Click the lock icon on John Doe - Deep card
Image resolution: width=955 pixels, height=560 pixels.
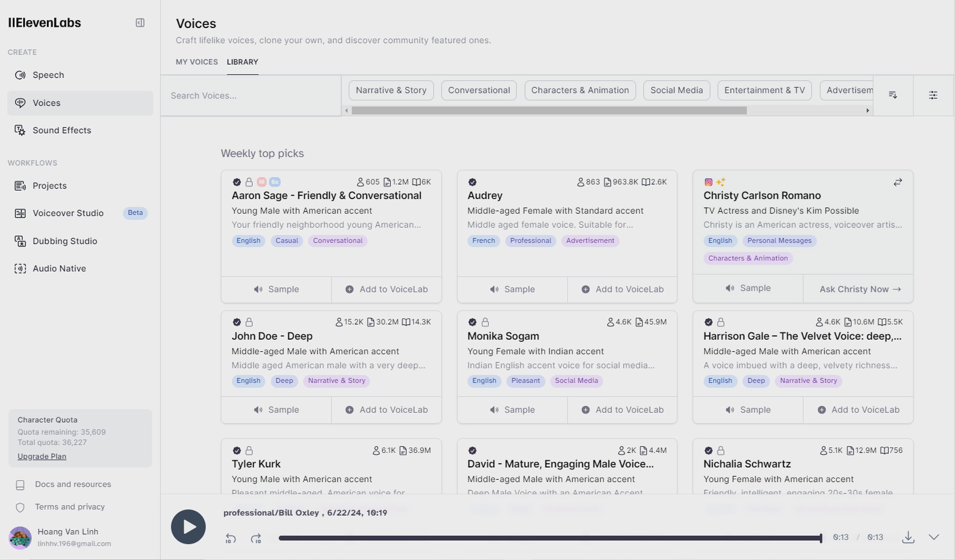click(249, 322)
